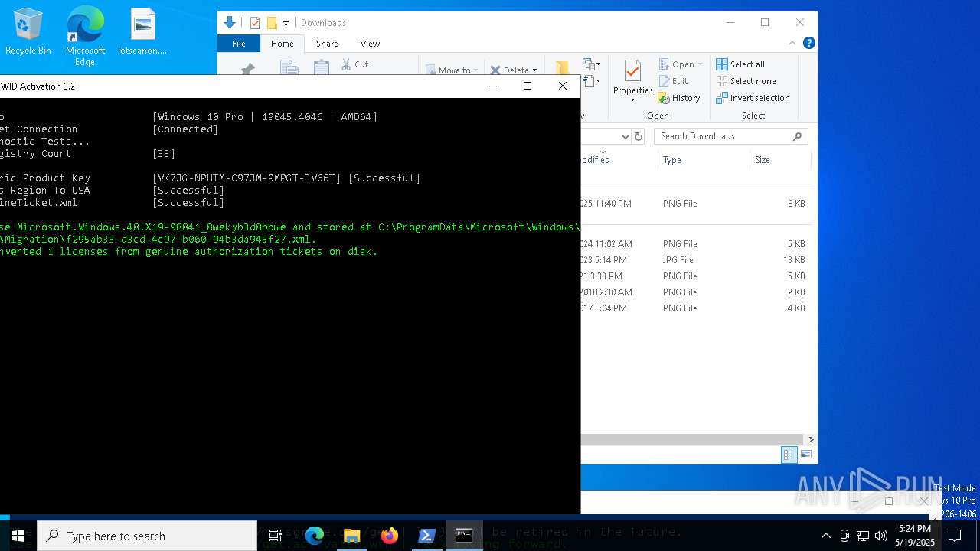Show hidden tray icons chevron

(825, 536)
